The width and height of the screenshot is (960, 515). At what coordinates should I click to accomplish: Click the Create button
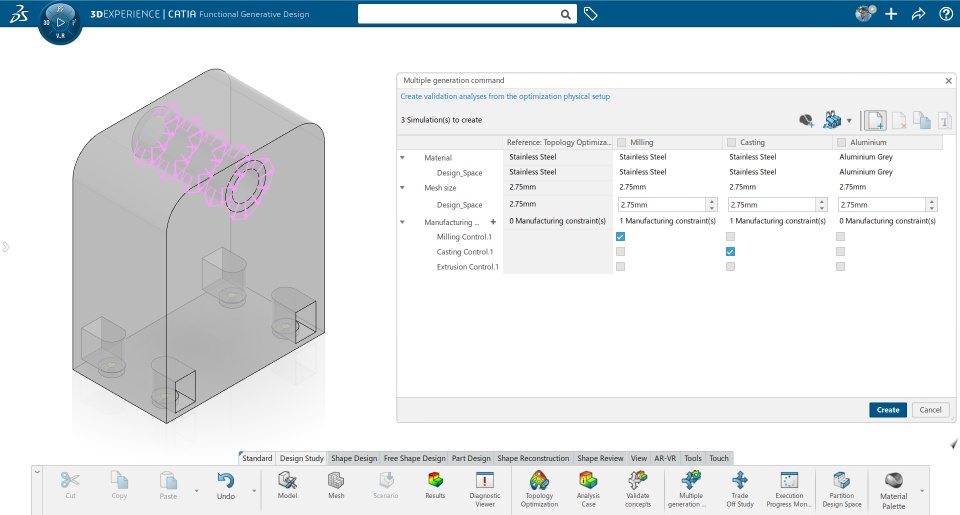[888, 410]
